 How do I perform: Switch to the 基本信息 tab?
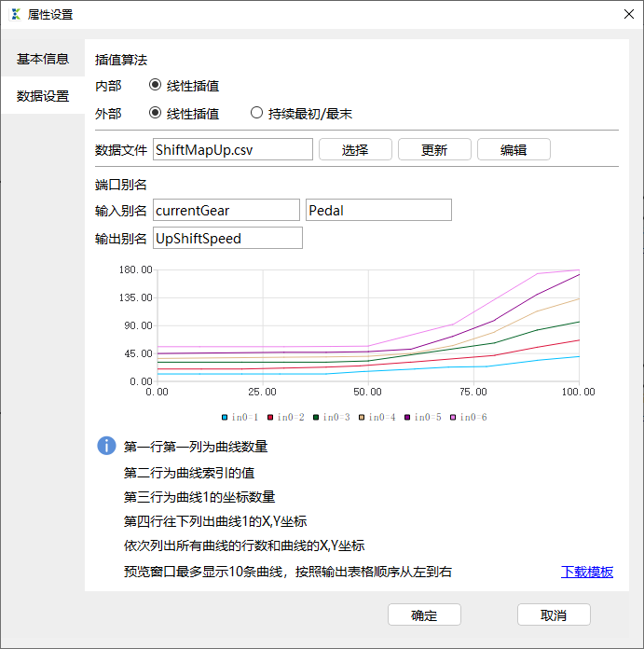(x=43, y=59)
